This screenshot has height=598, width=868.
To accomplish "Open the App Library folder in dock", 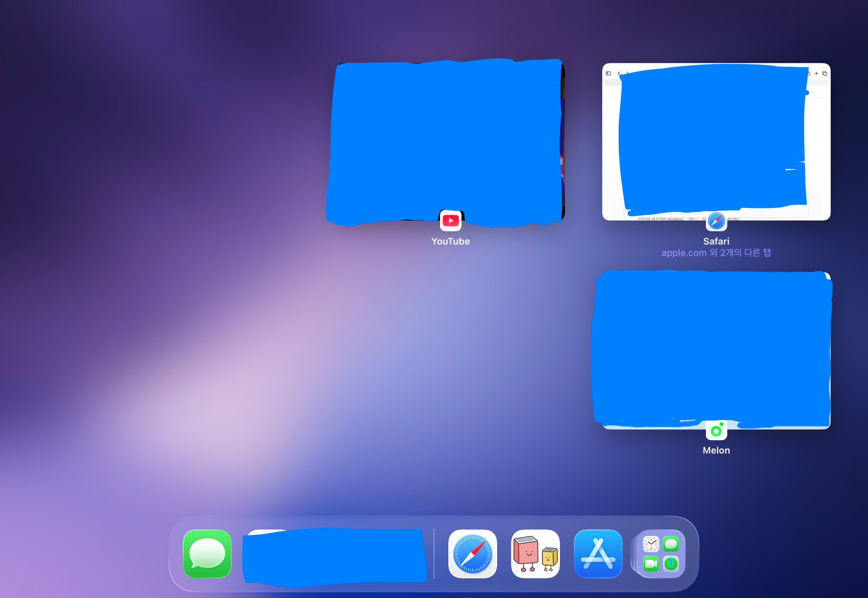I will click(660, 554).
